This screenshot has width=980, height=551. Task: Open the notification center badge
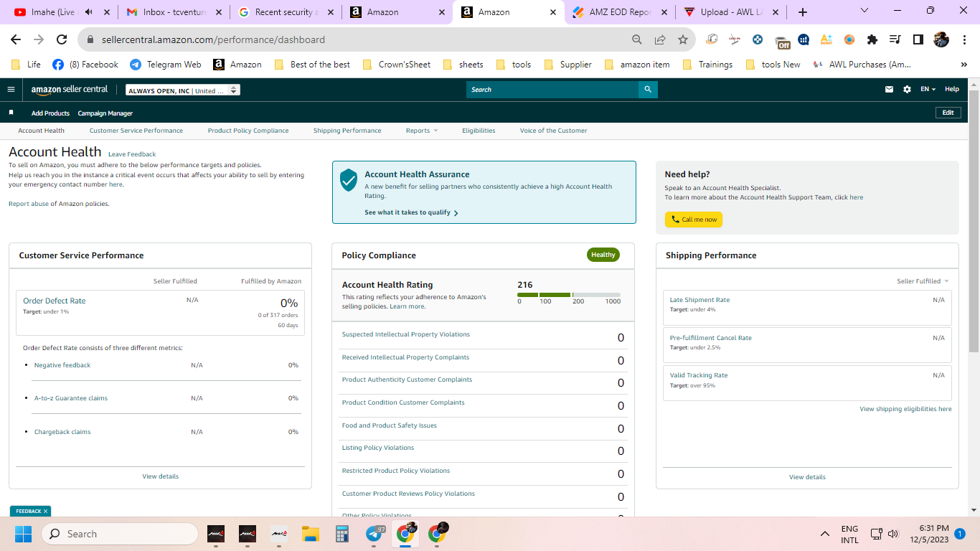coord(959,534)
